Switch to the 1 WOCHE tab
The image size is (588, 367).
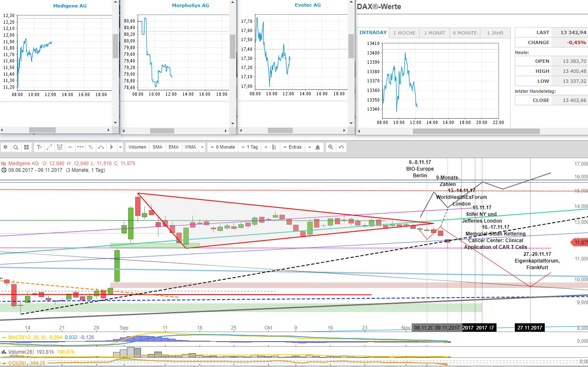tap(404, 32)
